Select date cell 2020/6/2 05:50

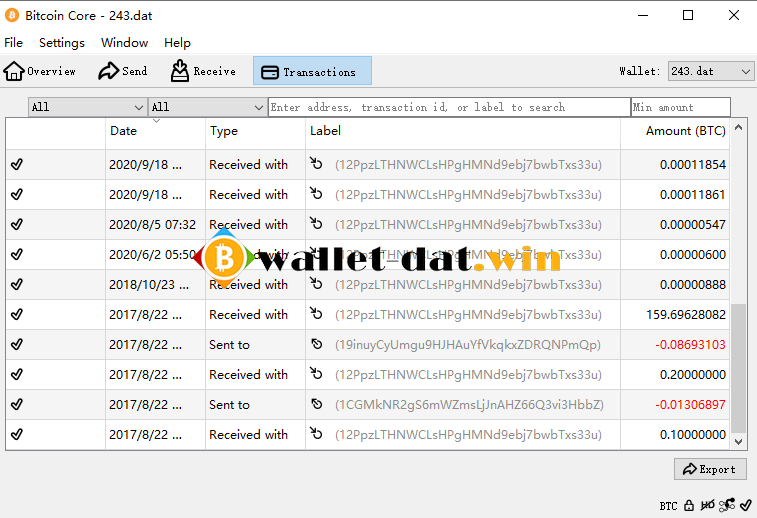tap(153, 254)
